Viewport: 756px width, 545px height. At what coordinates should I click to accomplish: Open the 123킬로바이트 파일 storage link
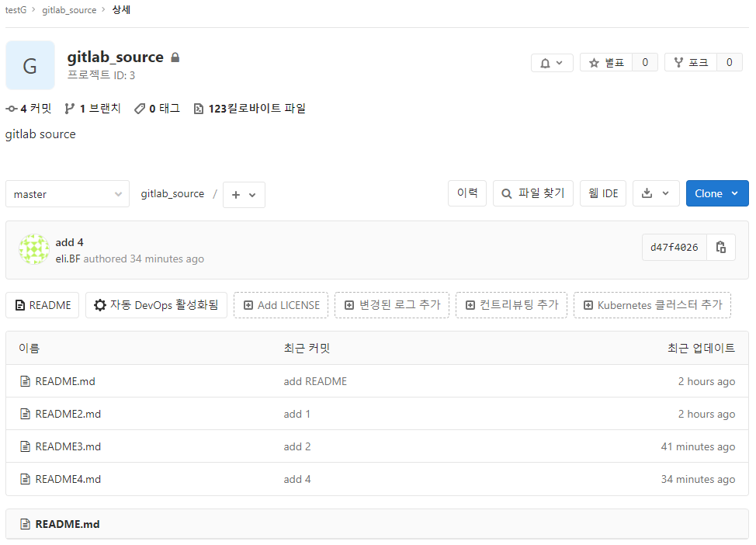250,109
